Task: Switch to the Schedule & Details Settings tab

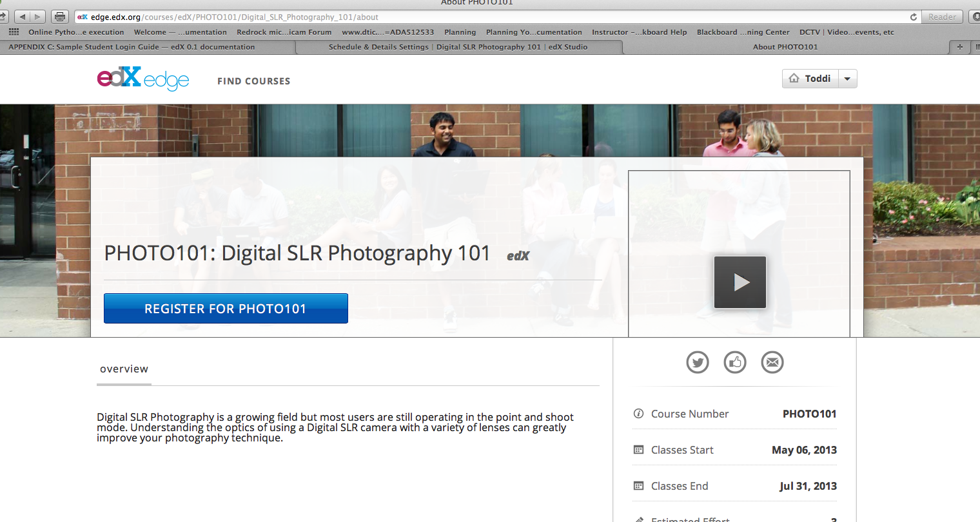Action: point(458,47)
